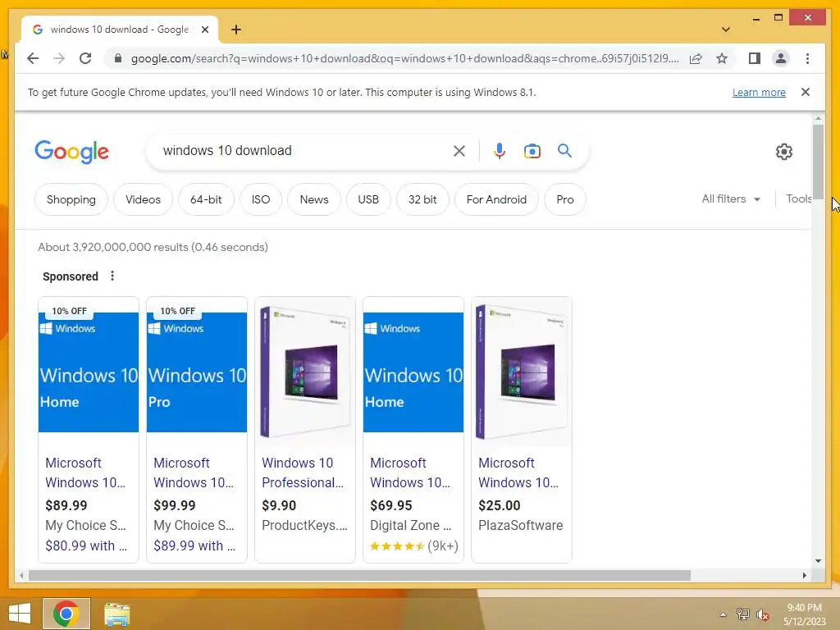
Task: Click the Learn more link
Action: click(759, 92)
